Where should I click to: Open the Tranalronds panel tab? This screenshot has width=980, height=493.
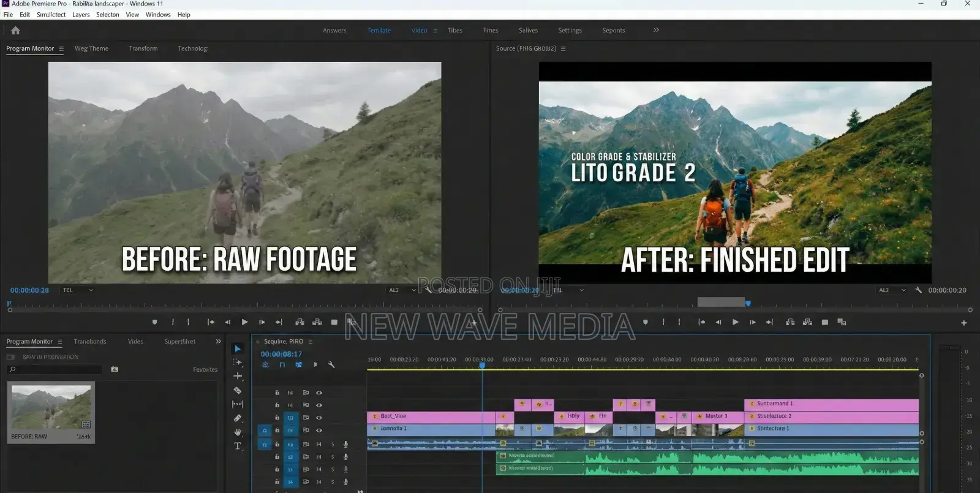pos(90,342)
